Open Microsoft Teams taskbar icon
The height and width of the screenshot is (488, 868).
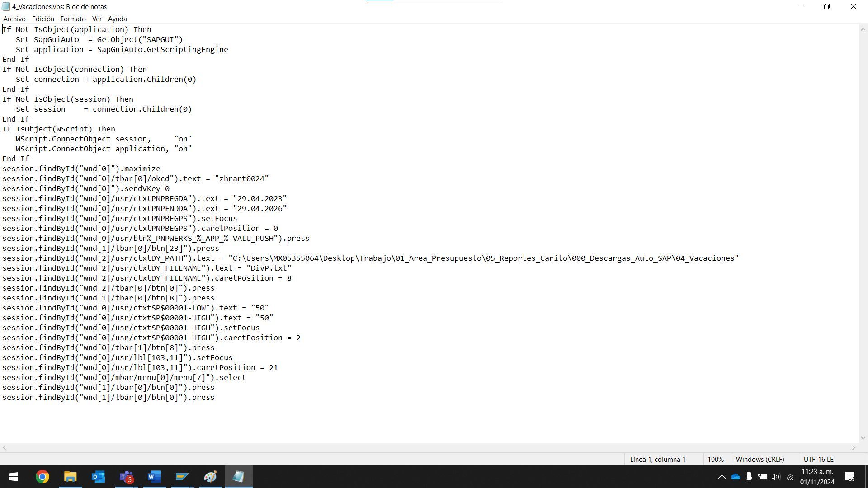tap(127, 477)
